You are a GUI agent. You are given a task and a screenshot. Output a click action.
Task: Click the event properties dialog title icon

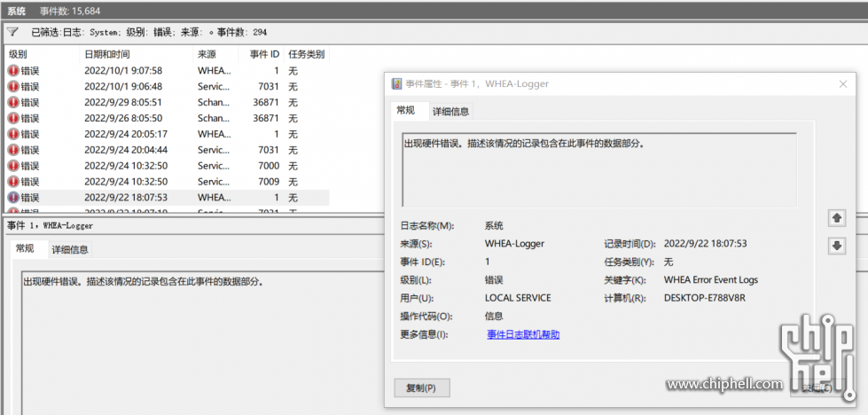pyautogui.click(x=396, y=84)
